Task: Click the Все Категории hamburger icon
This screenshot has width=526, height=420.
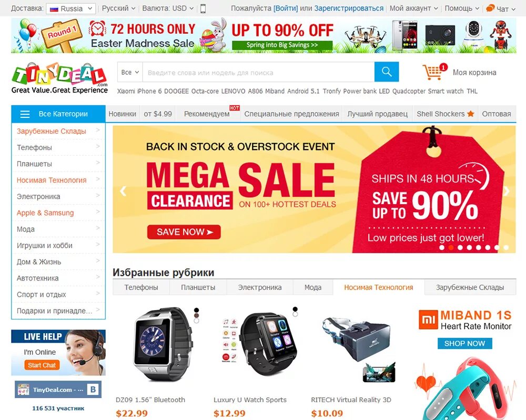Action: 25,114
